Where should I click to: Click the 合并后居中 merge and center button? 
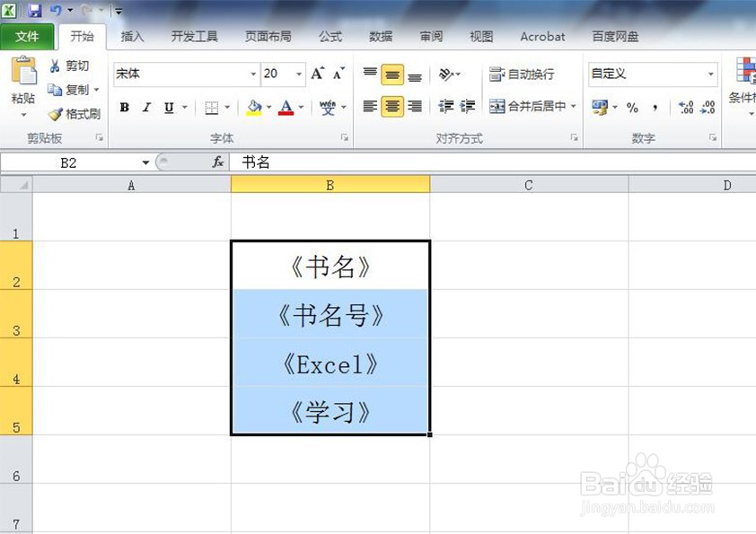[527, 106]
